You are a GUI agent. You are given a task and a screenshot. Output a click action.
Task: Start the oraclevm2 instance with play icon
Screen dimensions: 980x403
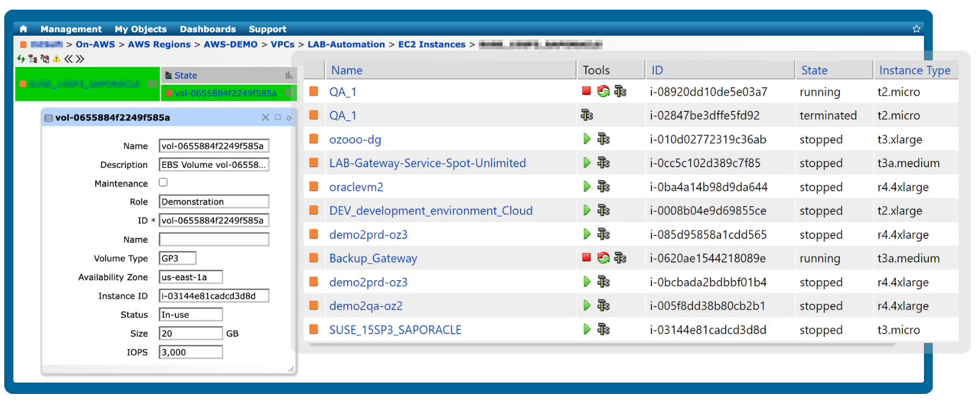(587, 187)
